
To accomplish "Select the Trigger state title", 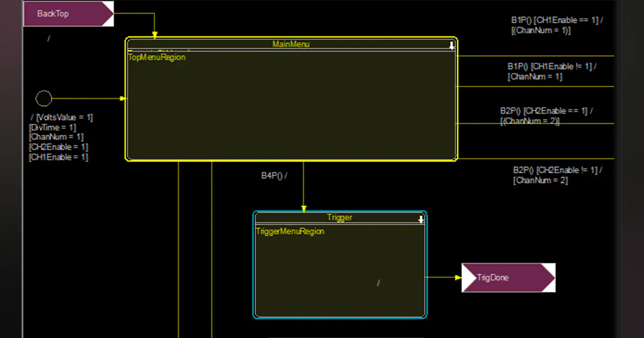I will pyautogui.click(x=340, y=217).
